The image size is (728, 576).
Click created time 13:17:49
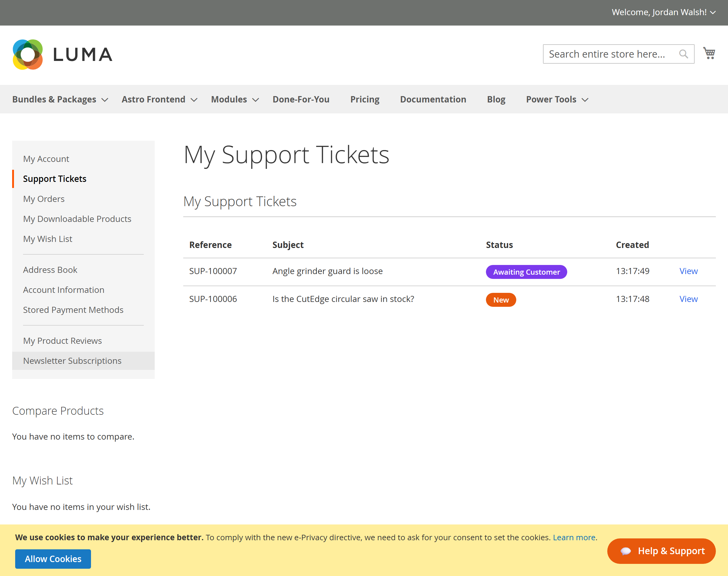(632, 271)
